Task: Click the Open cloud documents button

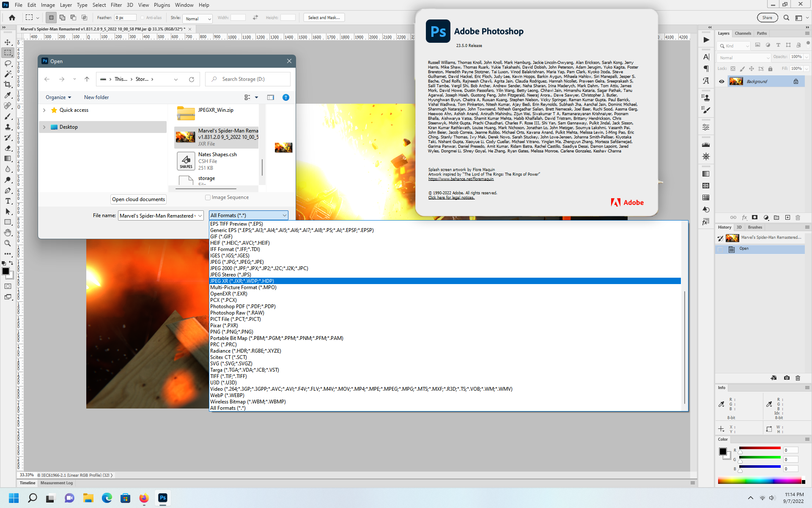Action: click(x=138, y=199)
